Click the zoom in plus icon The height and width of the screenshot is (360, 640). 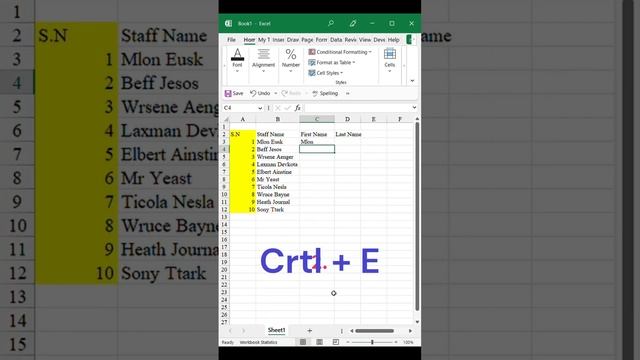tap(396, 342)
